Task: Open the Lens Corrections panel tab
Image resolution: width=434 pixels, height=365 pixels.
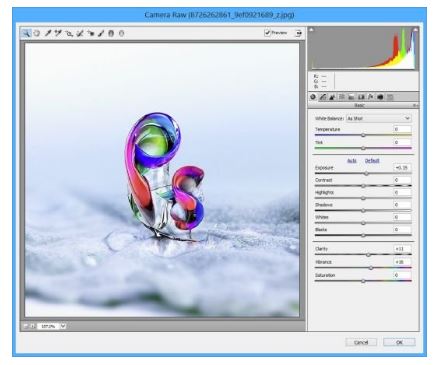Action: point(361,97)
